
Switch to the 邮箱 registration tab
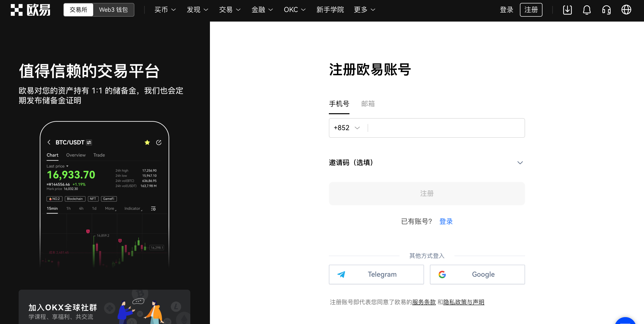click(x=368, y=104)
